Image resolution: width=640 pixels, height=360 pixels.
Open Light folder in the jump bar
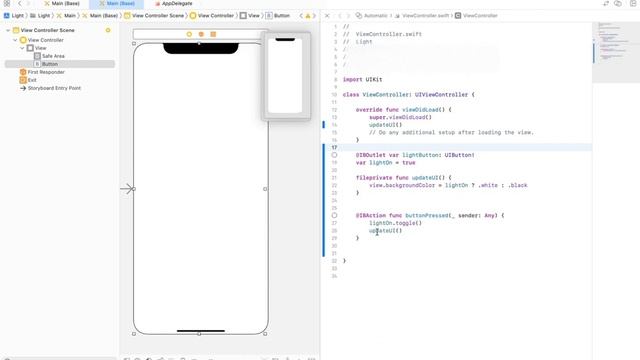point(40,16)
